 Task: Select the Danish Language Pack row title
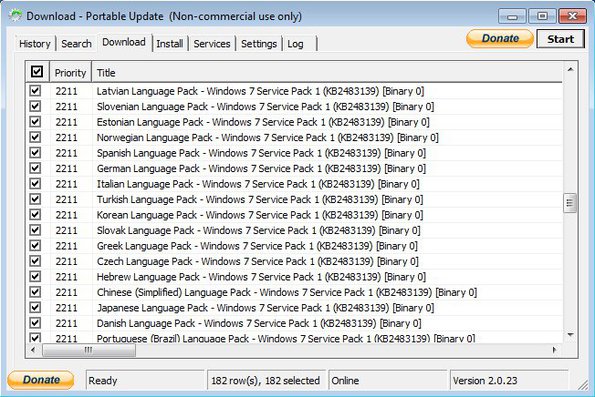click(x=259, y=323)
